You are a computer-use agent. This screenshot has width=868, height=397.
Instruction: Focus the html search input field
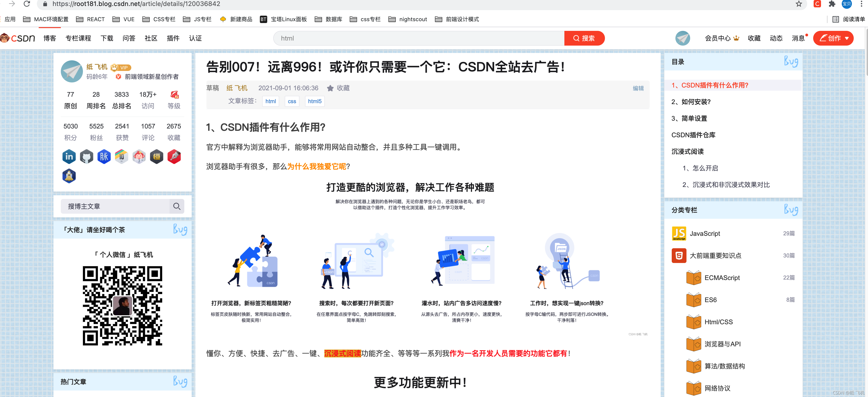[x=419, y=38]
